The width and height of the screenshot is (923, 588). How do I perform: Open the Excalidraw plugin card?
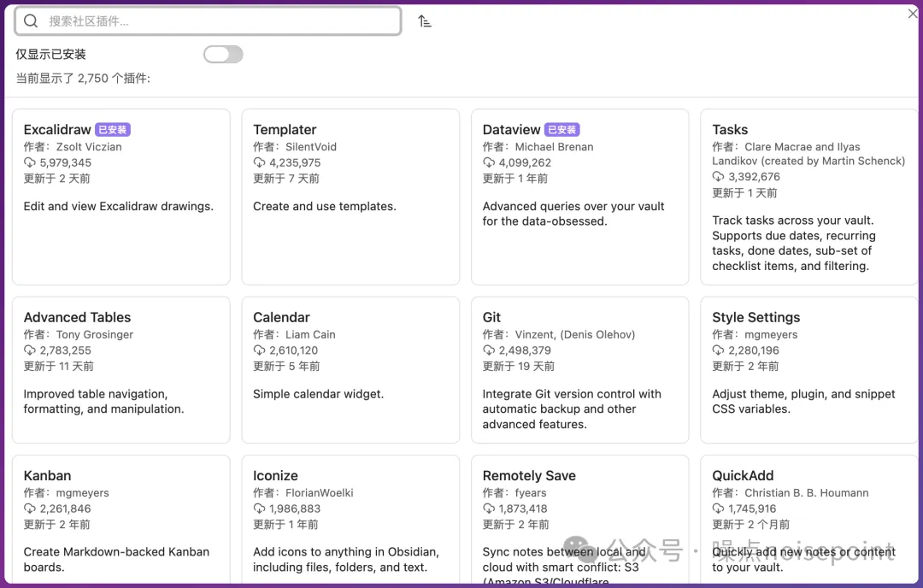point(121,197)
